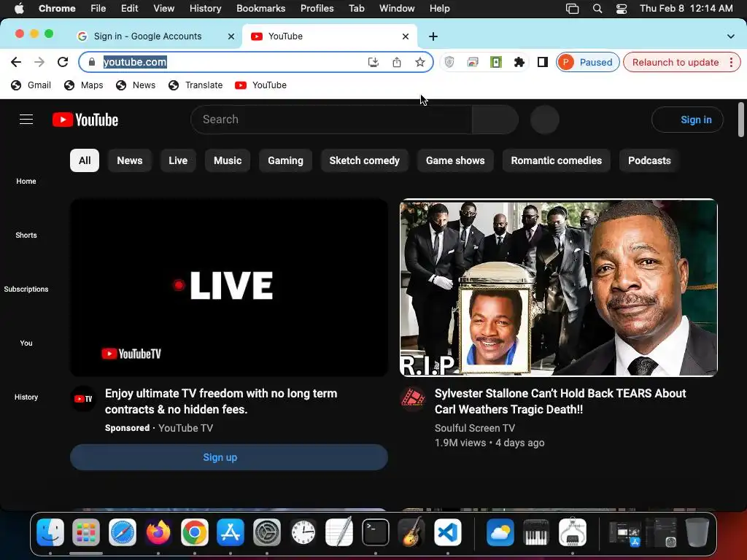Viewport: 747px width, 560px height.
Task: Open Chrome three-dot menu
Action: 731,62
